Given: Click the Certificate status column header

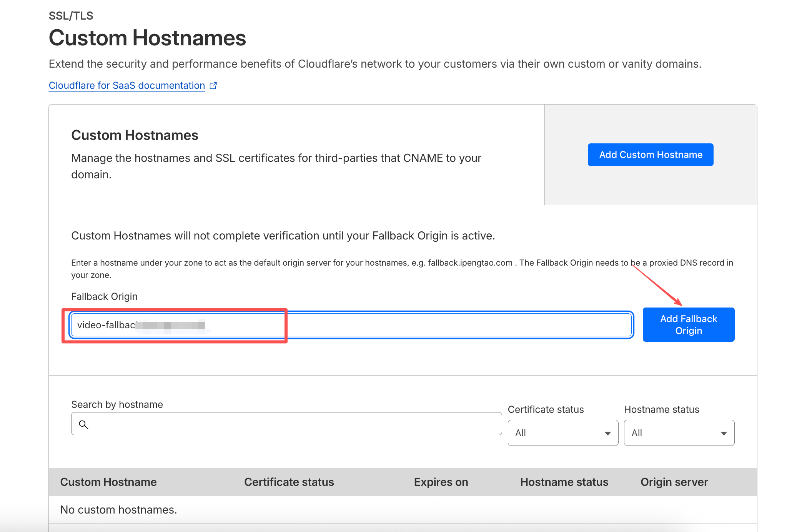Looking at the screenshot, I should tap(289, 482).
